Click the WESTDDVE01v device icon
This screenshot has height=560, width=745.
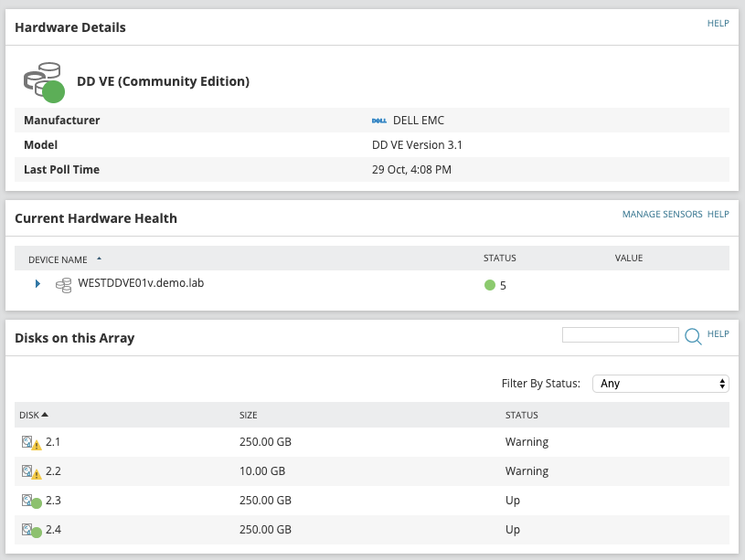coord(63,284)
